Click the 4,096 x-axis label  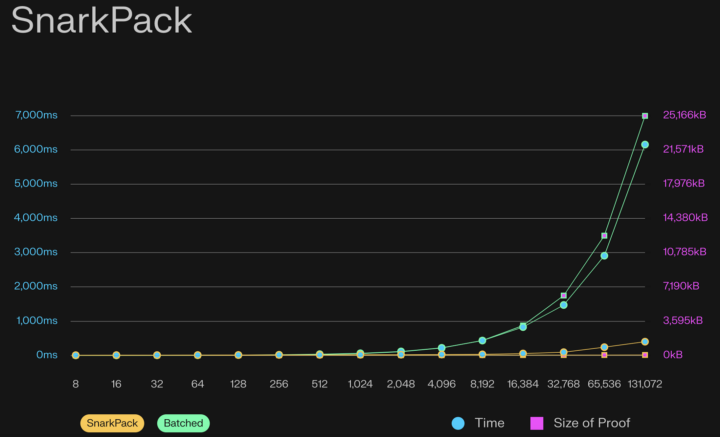click(x=441, y=384)
